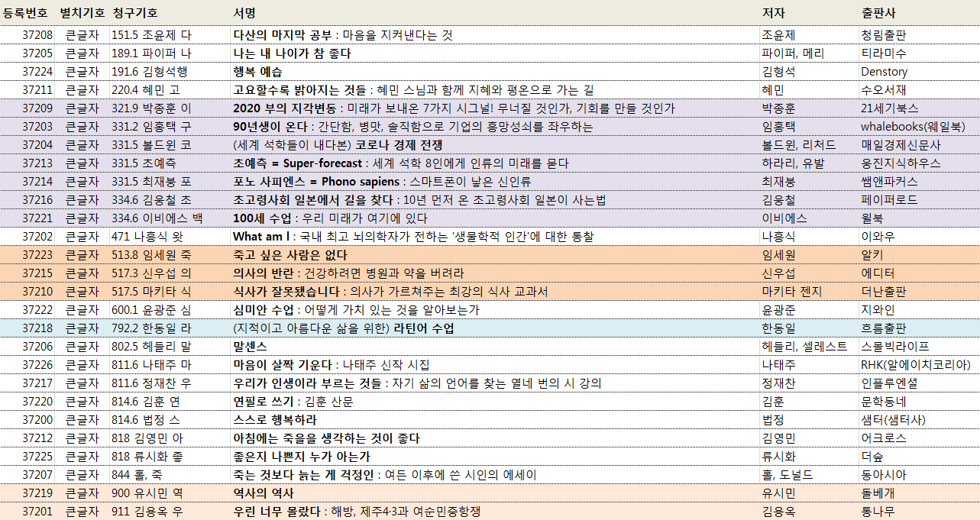This screenshot has height=520, width=980.
Task: Select title 다산의 마지막 공부
Action: coord(282,35)
